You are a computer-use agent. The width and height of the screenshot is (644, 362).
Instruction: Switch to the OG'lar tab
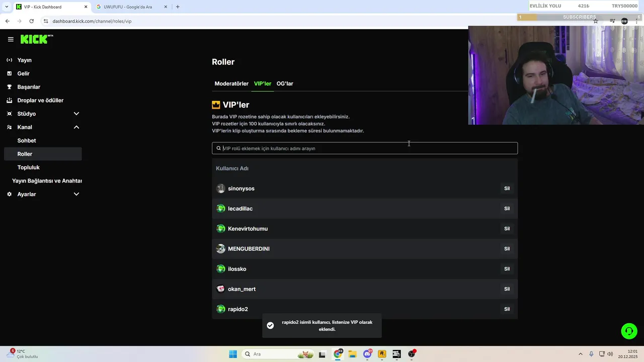[x=285, y=83]
